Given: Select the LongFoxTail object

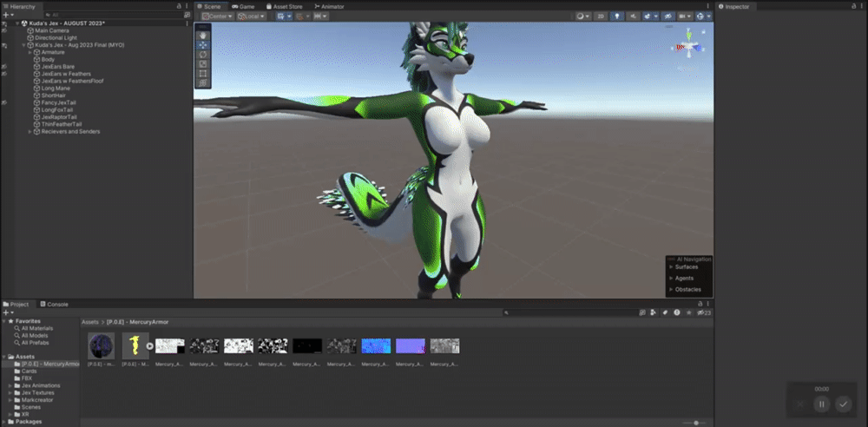Looking at the screenshot, I should click(x=57, y=109).
